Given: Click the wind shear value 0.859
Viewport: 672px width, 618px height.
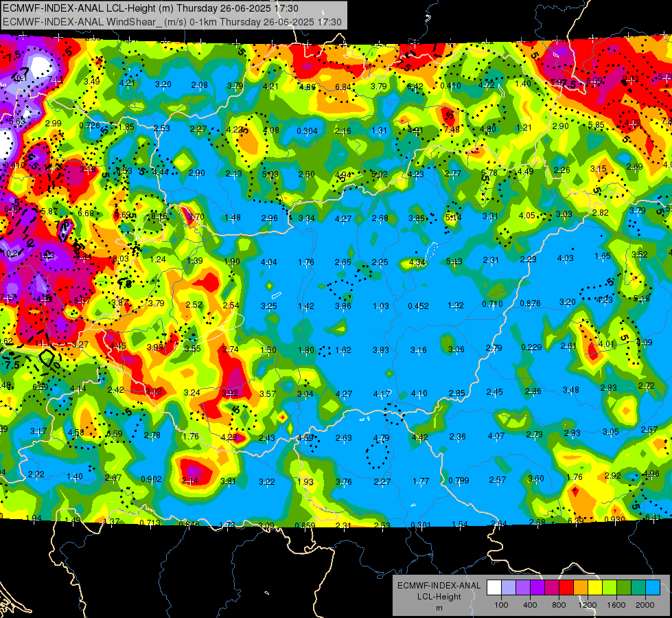Looking at the screenshot, I should tap(305, 525).
